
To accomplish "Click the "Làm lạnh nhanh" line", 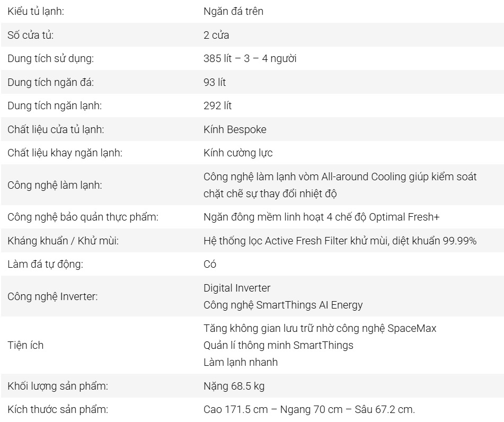I will [240, 362].
